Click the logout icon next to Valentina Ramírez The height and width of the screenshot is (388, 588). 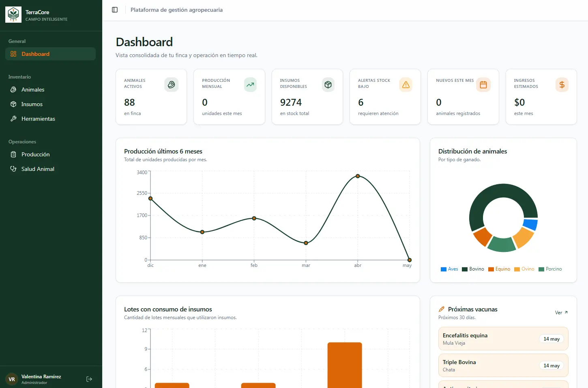click(89, 379)
